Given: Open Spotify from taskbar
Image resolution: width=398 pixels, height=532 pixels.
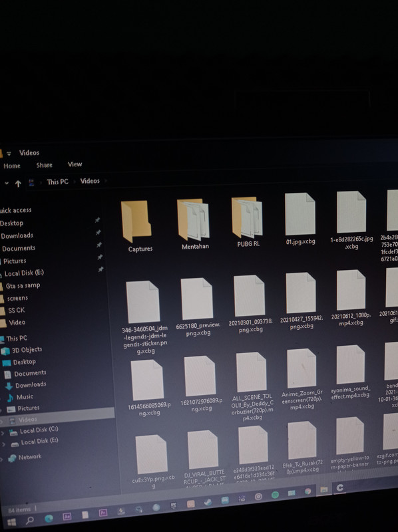Looking at the screenshot, I should [275, 495].
